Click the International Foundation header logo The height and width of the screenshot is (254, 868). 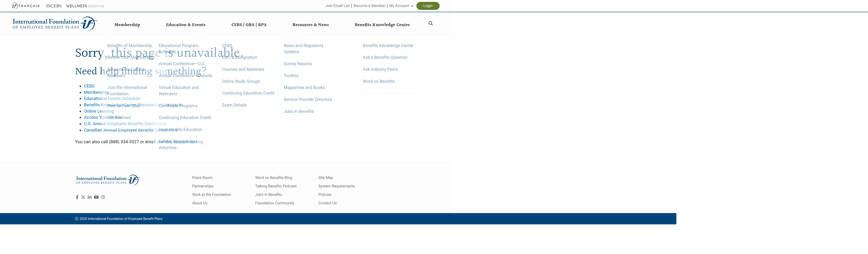coord(54,24)
